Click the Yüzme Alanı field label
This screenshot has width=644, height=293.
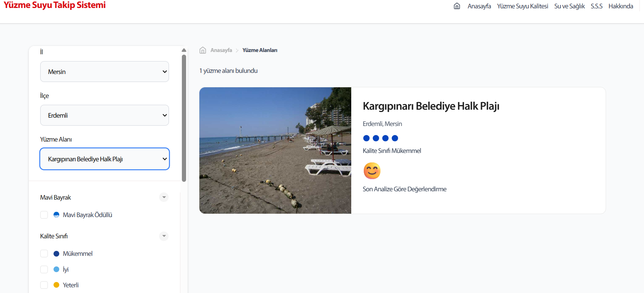pos(56,139)
